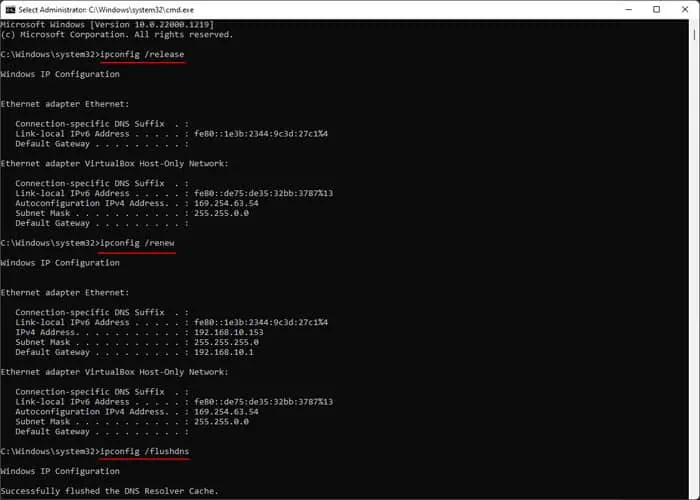Image resolution: width=700 pixels, height=500 pixels.
Task: Click the Microsoft Corporation copyright line
Action: tap(117, 34)
